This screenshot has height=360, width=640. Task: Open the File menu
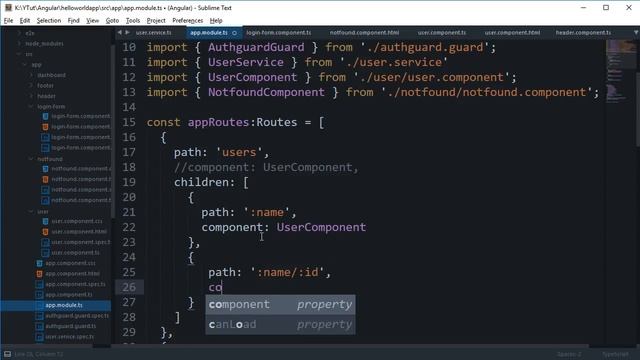coord(9,20)
